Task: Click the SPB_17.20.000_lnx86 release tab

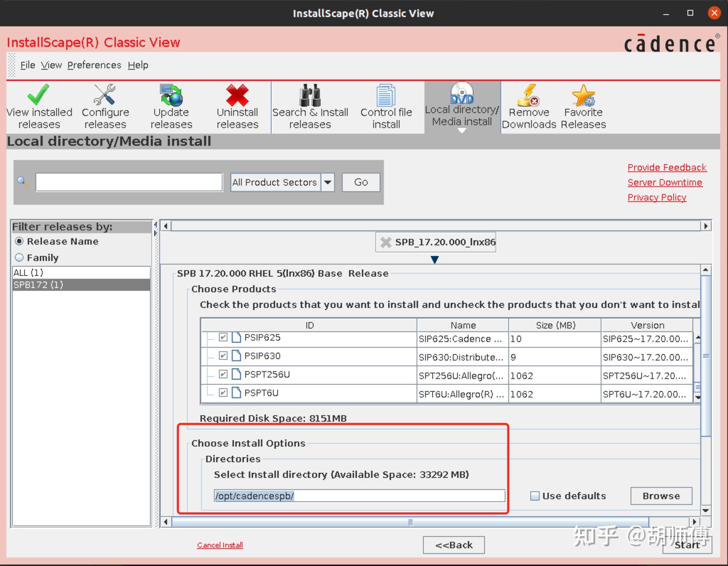Action: point(435,242)
